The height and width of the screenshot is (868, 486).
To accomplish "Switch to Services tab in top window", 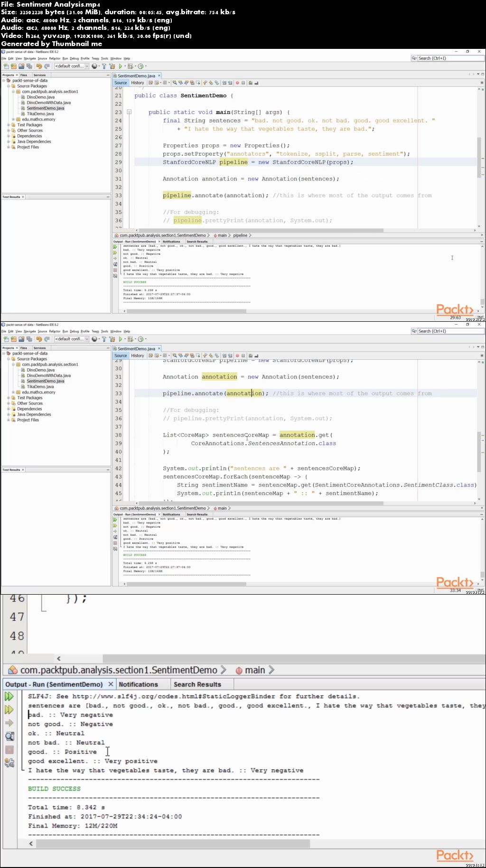I will [39, 75].
